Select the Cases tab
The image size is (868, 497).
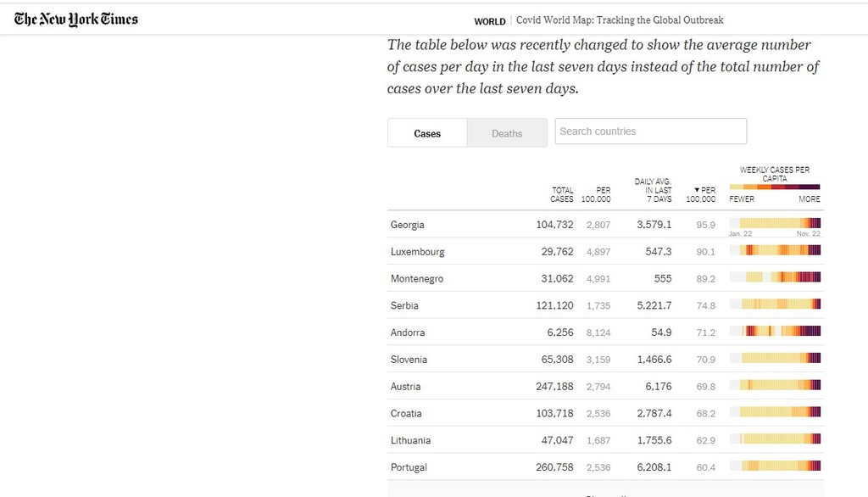[427, 133]
